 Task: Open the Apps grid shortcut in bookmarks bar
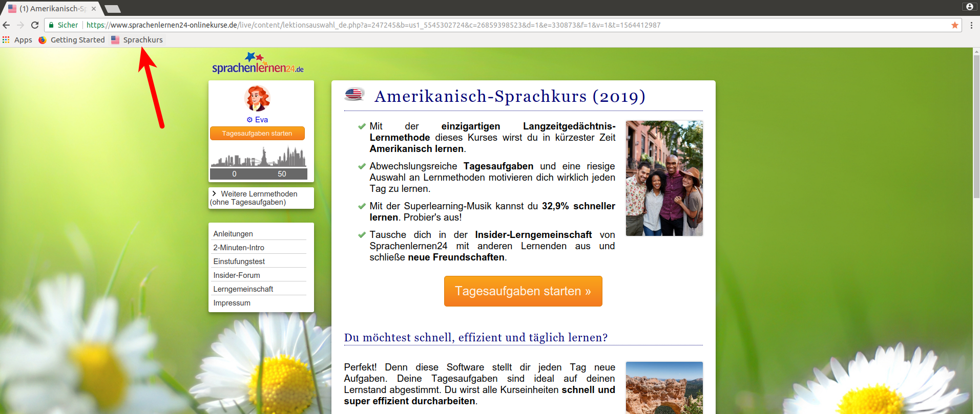(17, 40)
